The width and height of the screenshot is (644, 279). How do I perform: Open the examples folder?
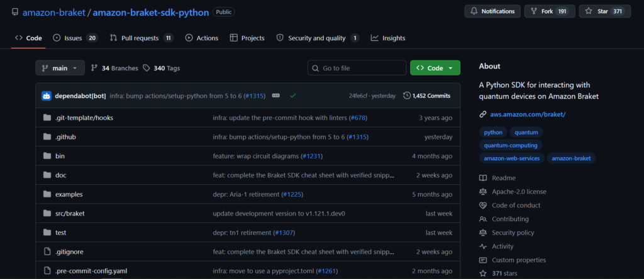coord(69,194)
